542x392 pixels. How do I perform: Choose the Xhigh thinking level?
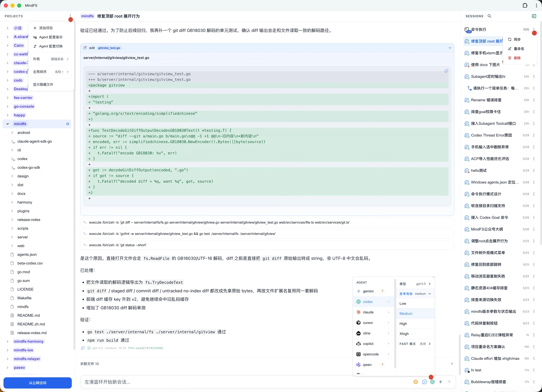tap(415, 334)
